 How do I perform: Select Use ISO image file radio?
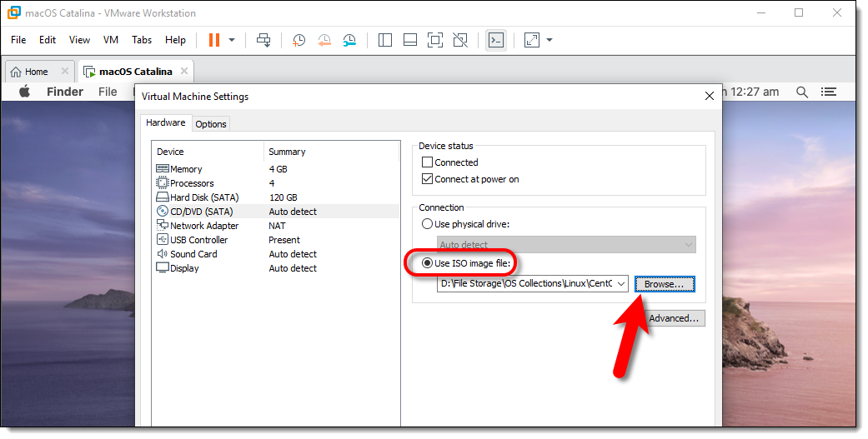(x=427, y=263)
